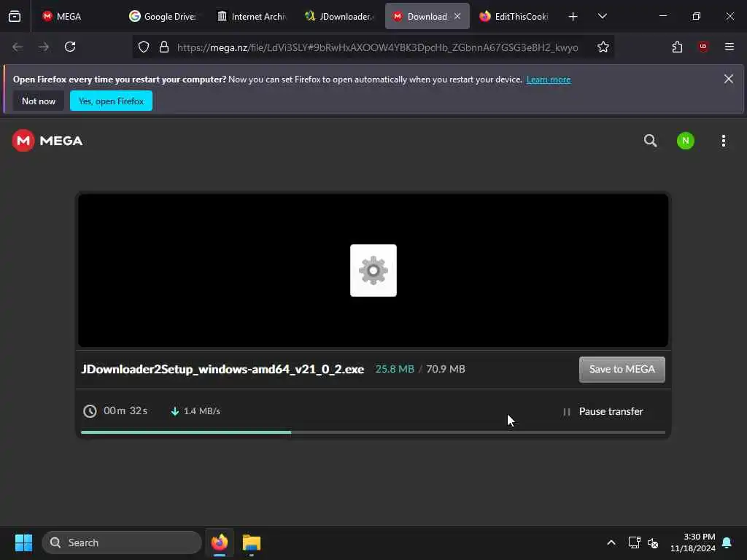The height and width of the screenshot is (560, 747).
Task: Click the remaining time clock icon
Action: click(x=90, y=411)
